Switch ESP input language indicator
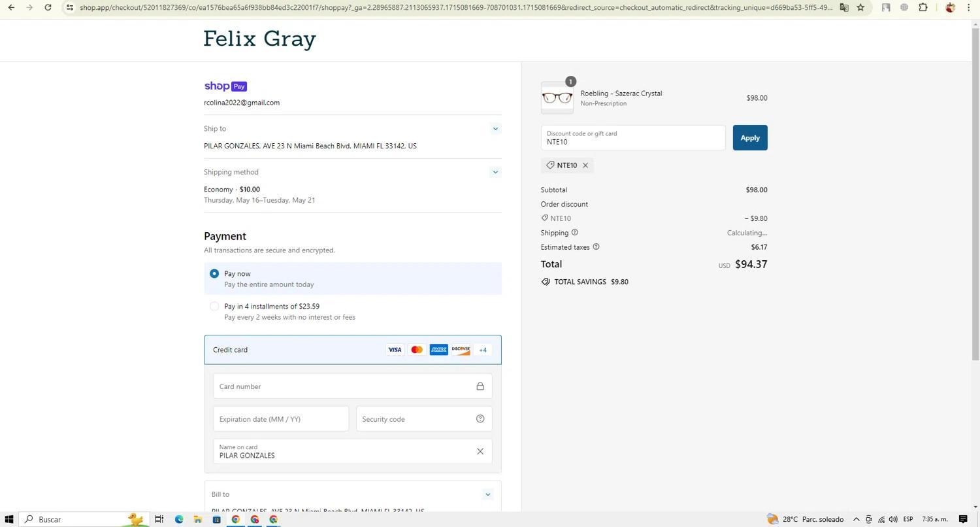 pyautogui.click(x=907, y=519)
